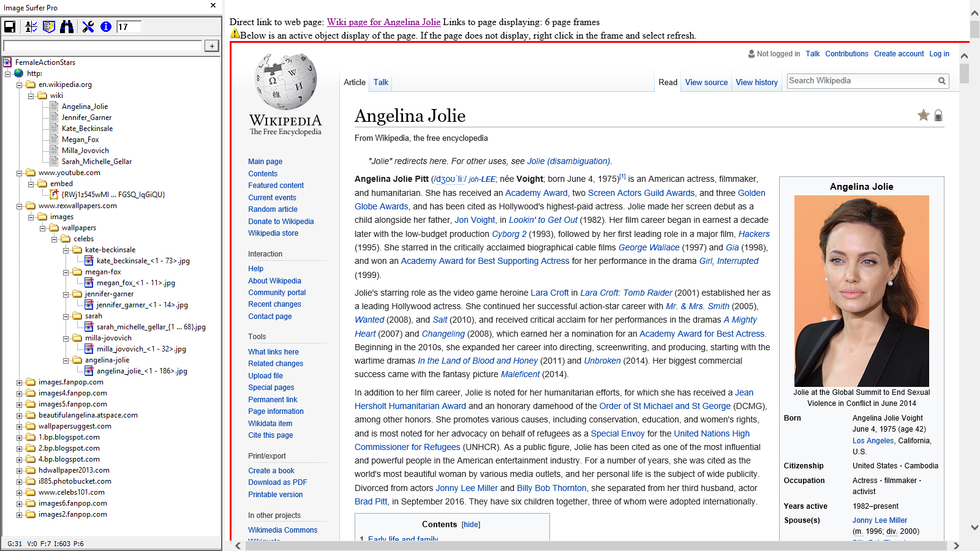Click the Flash file icon for RWj1z545wMI entry
The height and width of the screenshot is (551, 980).
point(54,195)
